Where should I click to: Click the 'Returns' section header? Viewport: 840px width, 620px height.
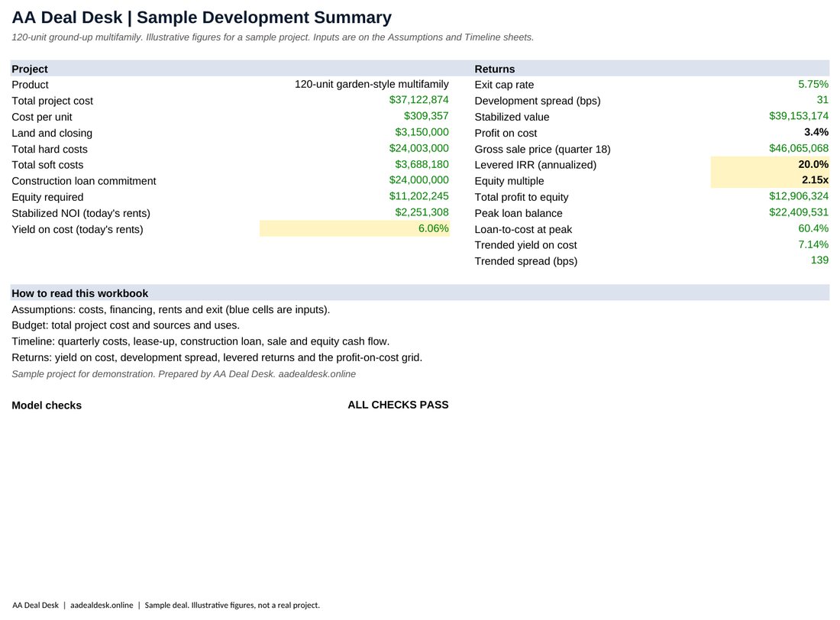pyautogui.click(x=495, y=69)
